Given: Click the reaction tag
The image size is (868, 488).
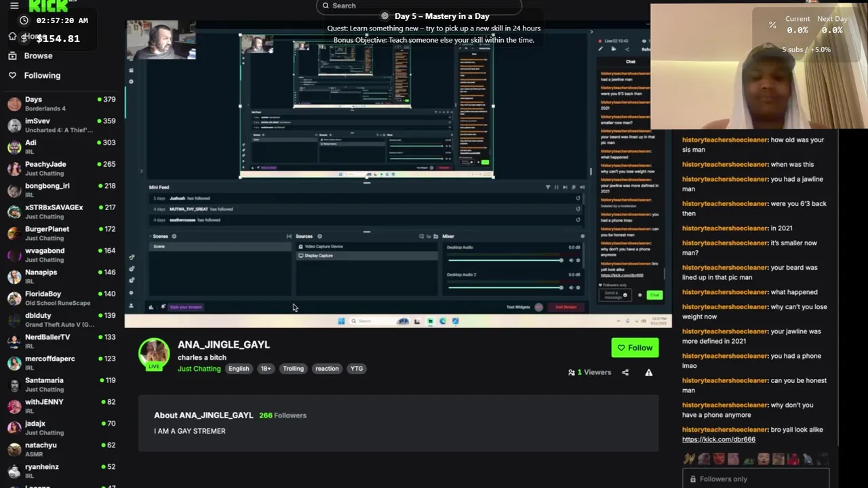Looking at the screenshot, I should pos(327,369).
